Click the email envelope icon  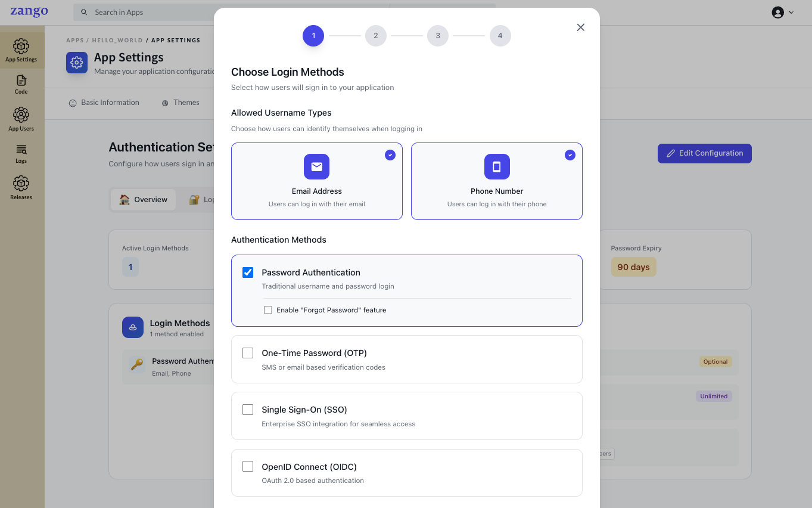point(317,167)
